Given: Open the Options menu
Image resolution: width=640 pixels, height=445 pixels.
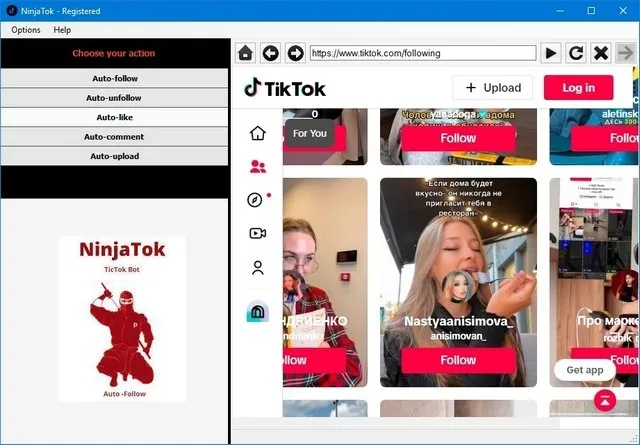Looking at the screenshot, I should [x=26, y=30].
